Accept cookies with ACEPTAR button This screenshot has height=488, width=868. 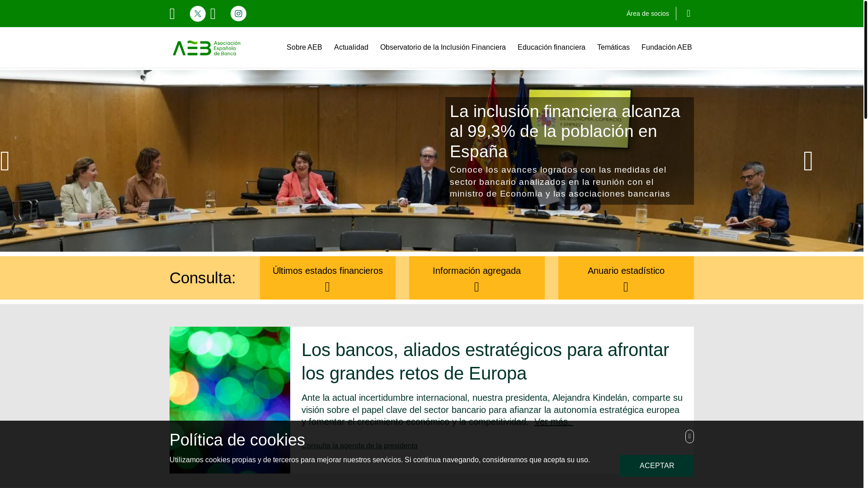click(657, 466)
